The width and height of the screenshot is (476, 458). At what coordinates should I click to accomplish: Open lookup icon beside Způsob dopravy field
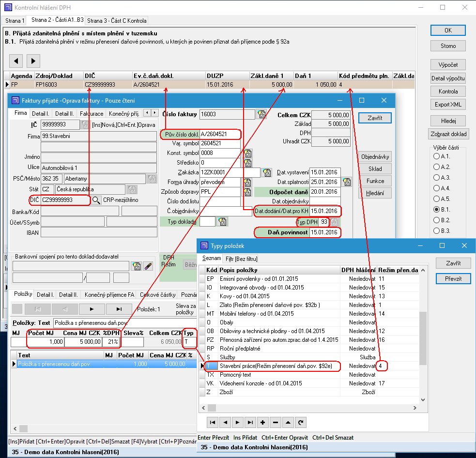click(248, 192)
